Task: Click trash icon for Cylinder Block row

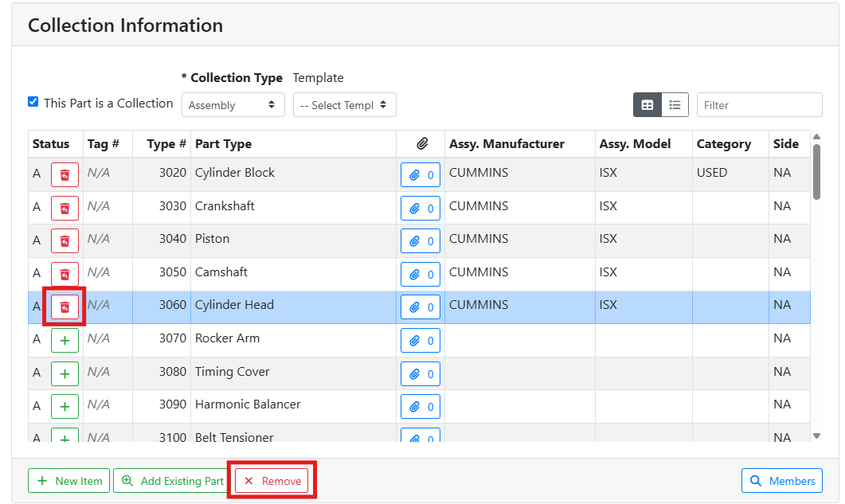Action: click(65, 174)
